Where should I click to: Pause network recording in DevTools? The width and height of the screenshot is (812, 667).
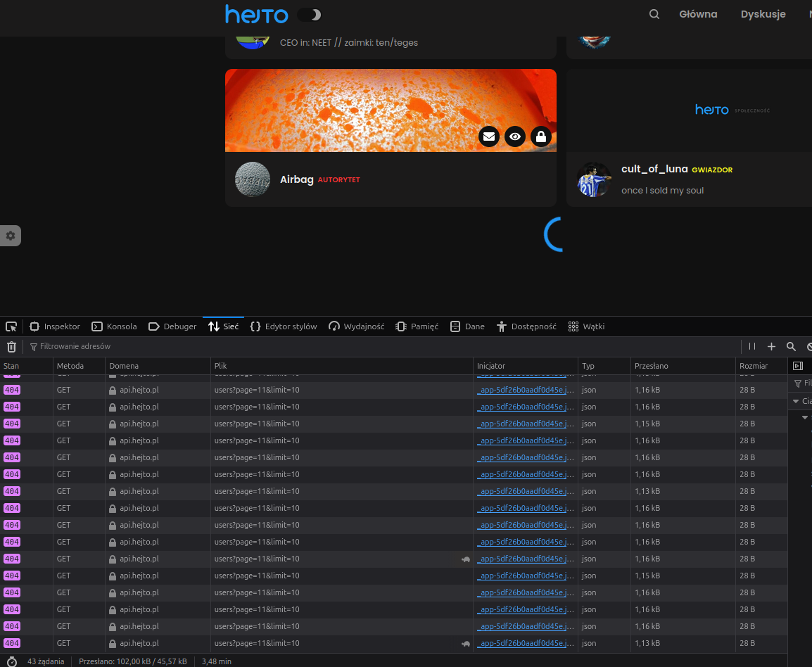tap(752, 346)
